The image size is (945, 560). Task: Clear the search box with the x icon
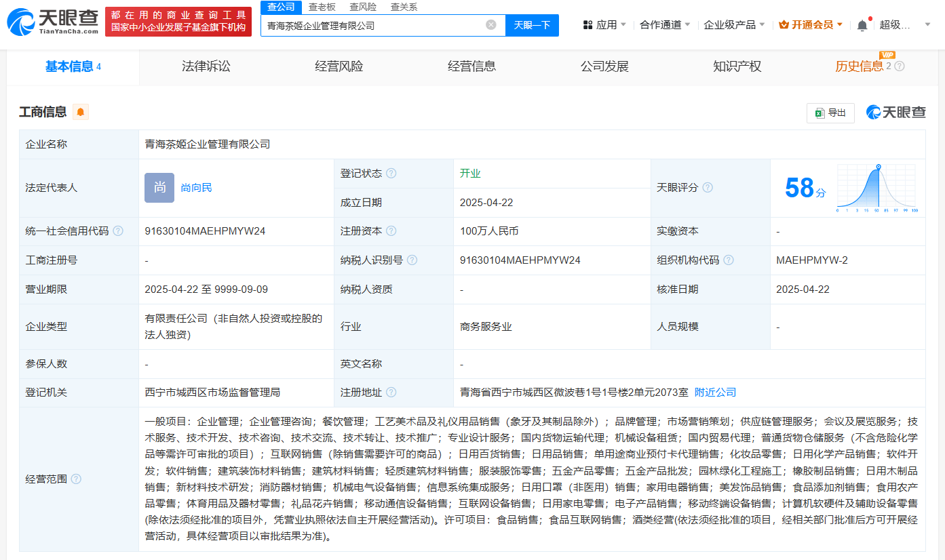(x=491, y=24)
